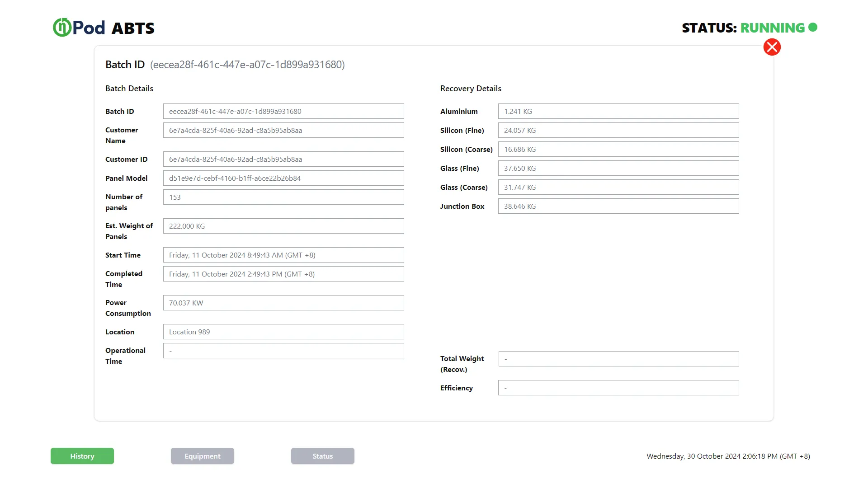868x488 pixels.
Task: Click the Glass (Coarse) field
Action: click(618, 187)
